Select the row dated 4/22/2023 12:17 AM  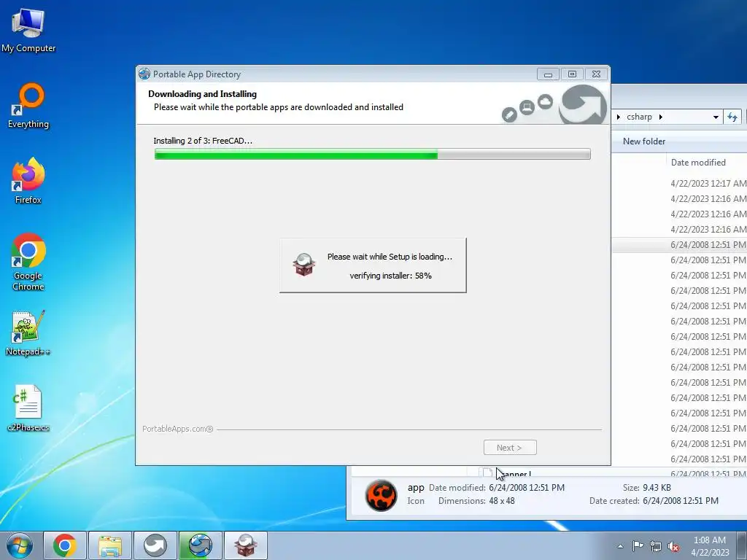click(x=679, y=183)
